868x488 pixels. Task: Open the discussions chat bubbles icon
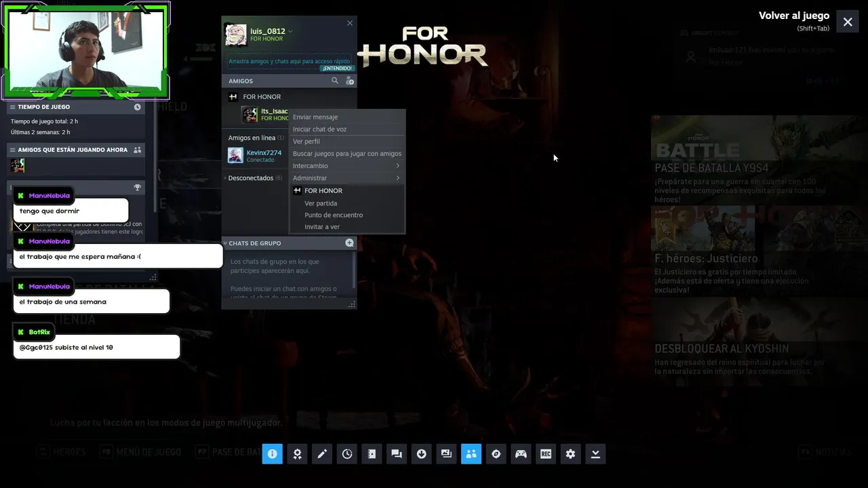coord(397,454)
